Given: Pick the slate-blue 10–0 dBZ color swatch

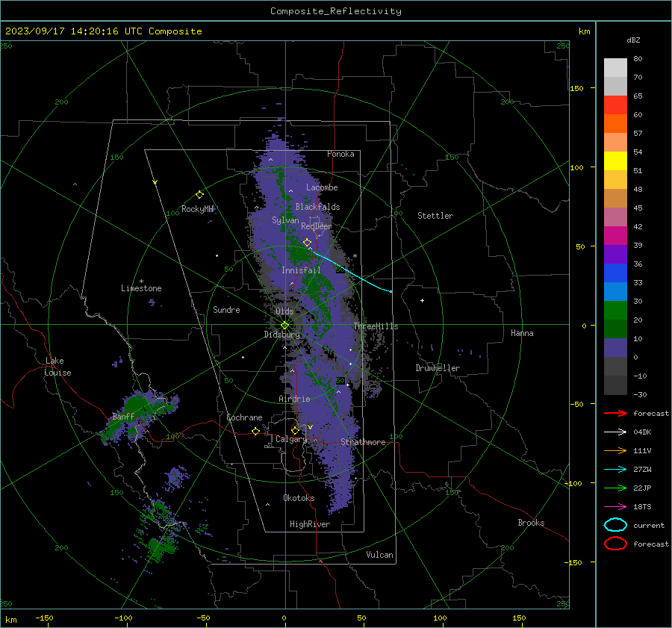Looking at the screenshot, I should coord(615,348).
